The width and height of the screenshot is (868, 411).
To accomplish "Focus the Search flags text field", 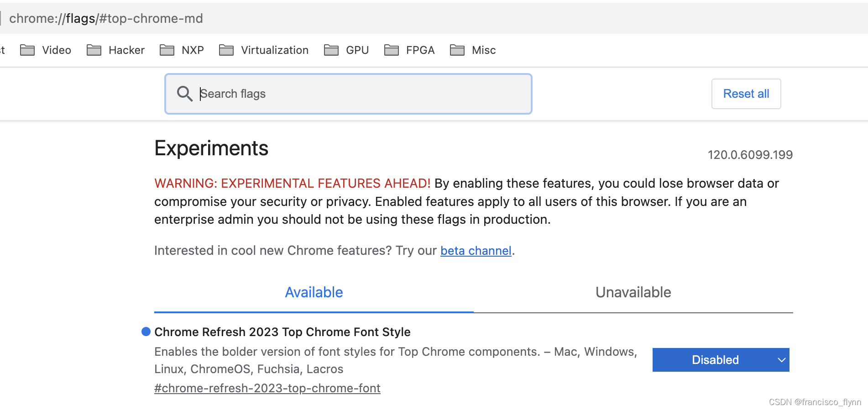I will point(361,94).
